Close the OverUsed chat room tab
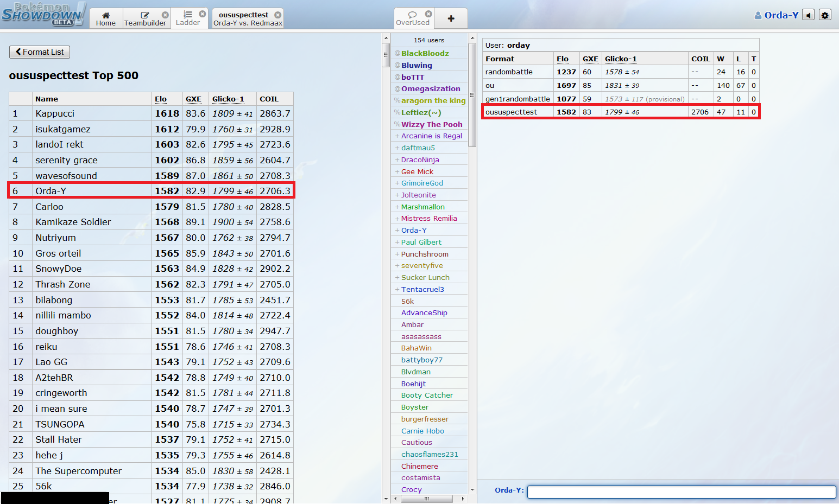 click(x=428, y=14)
